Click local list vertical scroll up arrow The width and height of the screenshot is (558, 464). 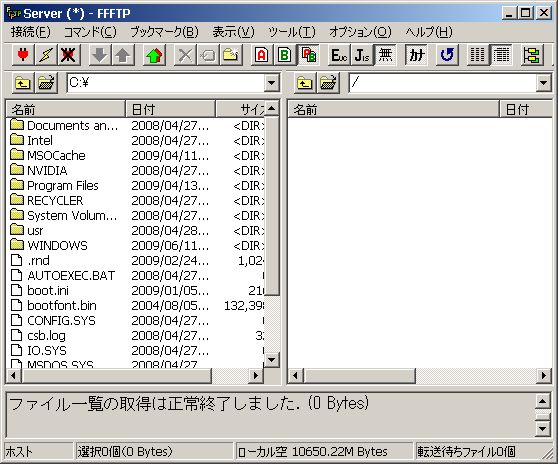click(272, 108)
